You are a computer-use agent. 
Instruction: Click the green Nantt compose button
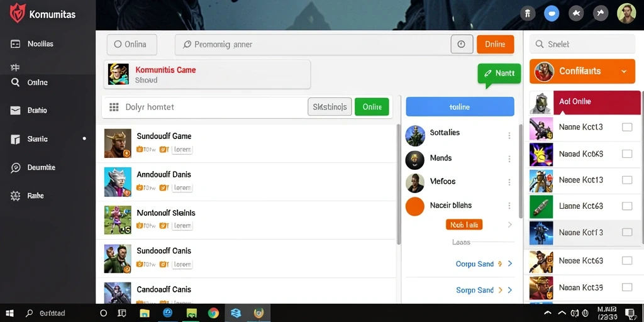click(x=499, y=74)
